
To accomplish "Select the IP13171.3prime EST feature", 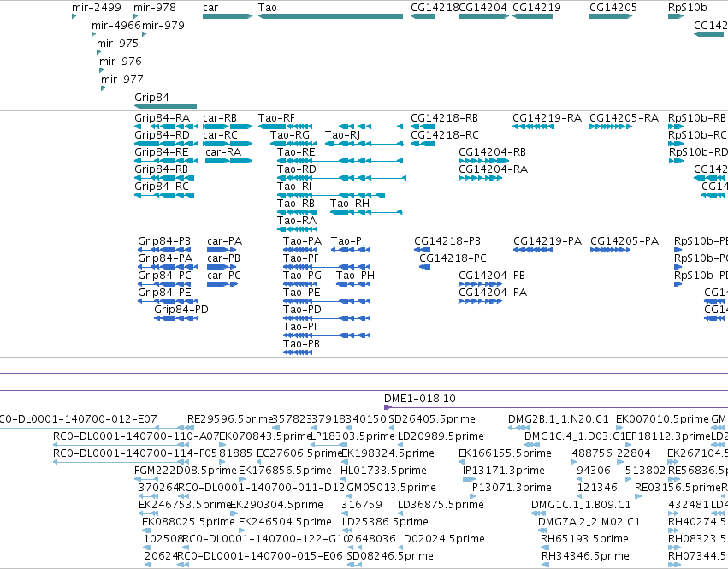I will point(470,479).
